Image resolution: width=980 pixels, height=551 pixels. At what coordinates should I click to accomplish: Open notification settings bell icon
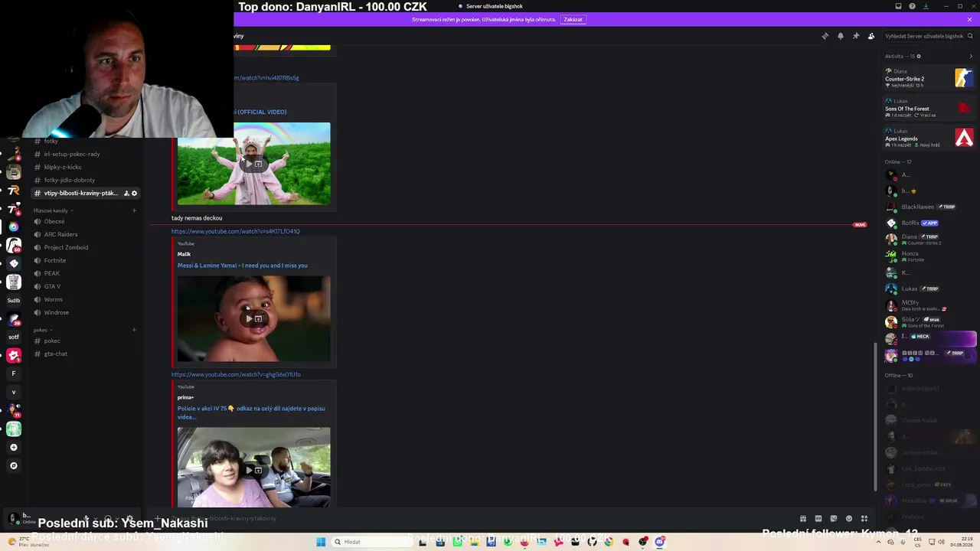click(840, 36)
